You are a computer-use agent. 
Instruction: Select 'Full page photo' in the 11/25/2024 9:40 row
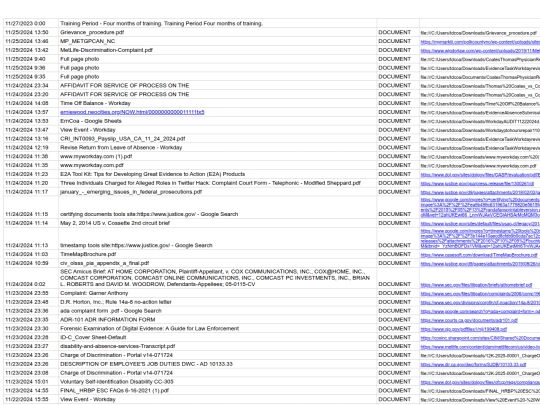[217, 59]
